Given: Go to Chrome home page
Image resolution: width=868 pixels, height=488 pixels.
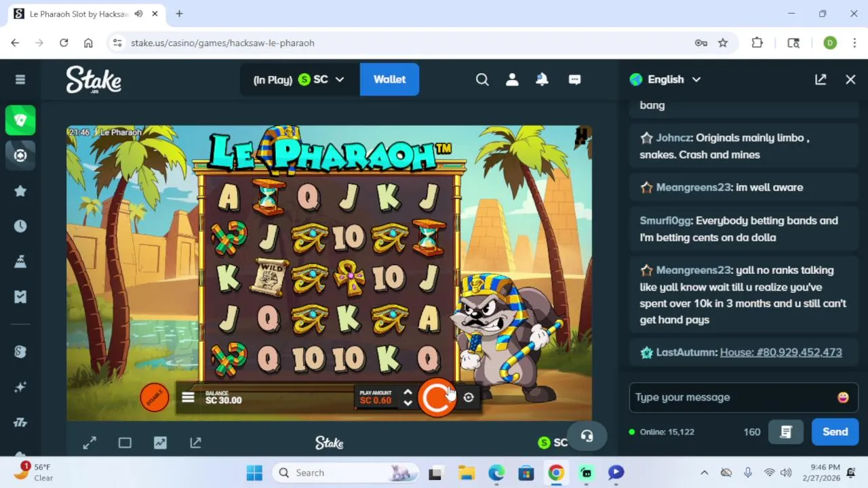Looking at the screenshot, I should click(x=88, y=43).
